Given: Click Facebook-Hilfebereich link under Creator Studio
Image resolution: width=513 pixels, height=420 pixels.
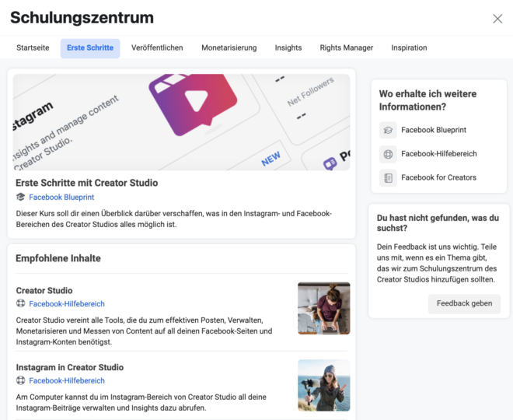Looking at the screenshot, I should (67, 304).
